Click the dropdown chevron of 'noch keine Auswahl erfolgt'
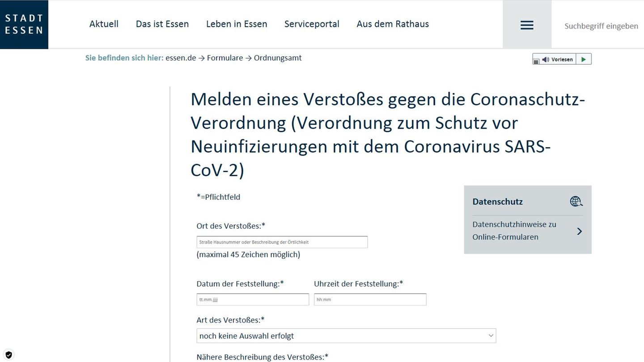 point(491,336)
